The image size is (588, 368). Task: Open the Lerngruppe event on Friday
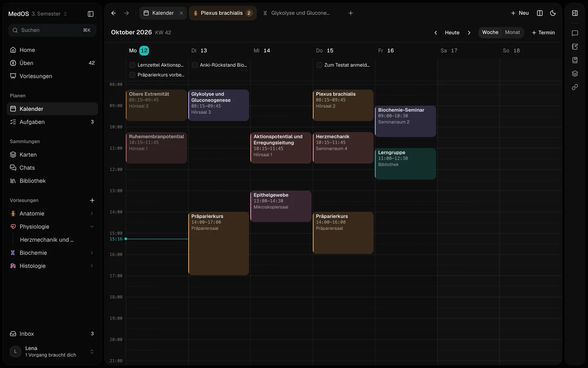pos(405,164)
